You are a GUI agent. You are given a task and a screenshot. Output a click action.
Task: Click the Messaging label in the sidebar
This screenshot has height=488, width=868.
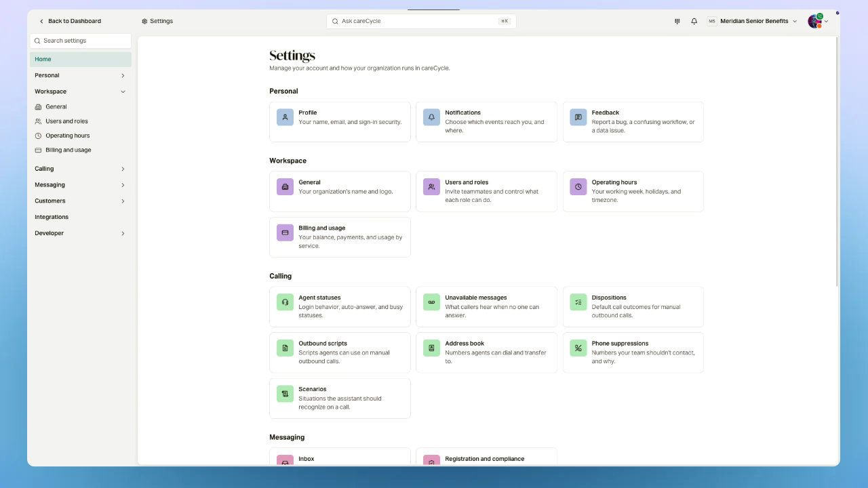pyautogui.click(x=50, y=185)
